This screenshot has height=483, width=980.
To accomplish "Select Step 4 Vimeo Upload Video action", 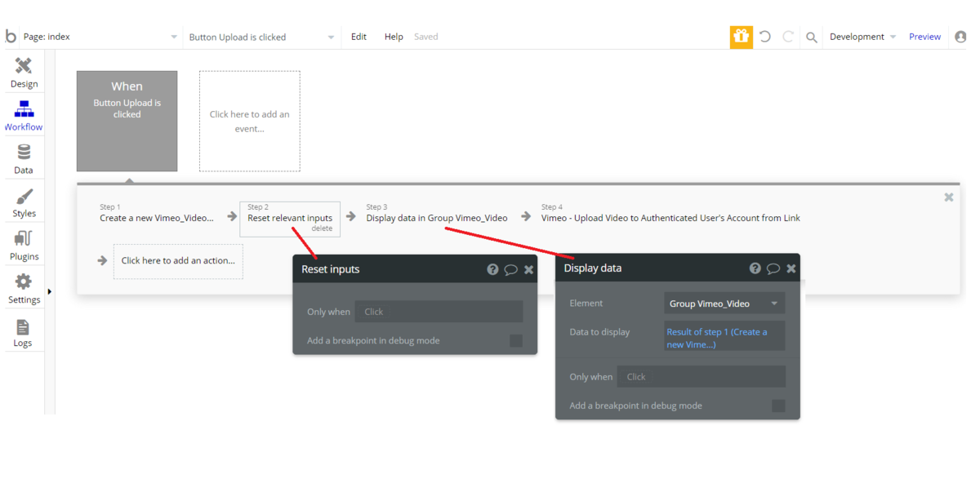I will pos(670,214).
